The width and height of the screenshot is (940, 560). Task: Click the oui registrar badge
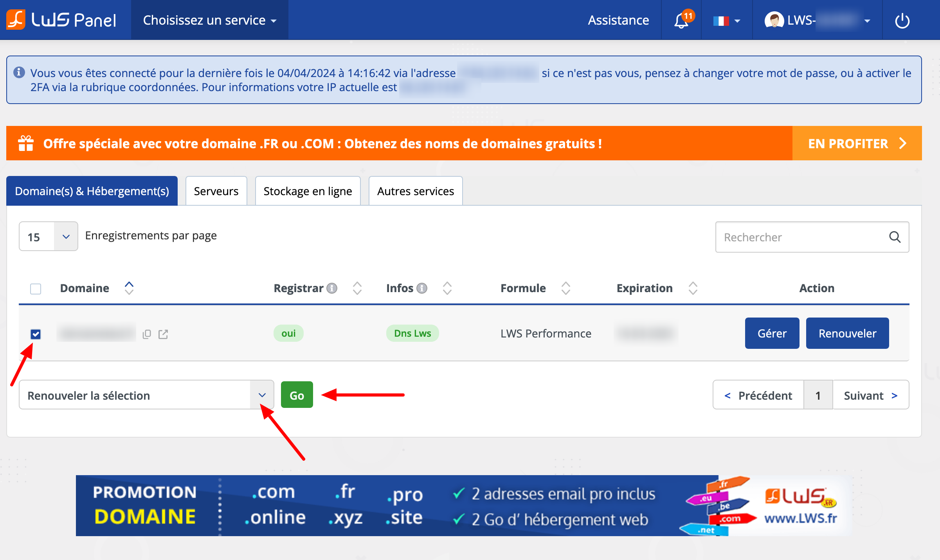pos(288,333)
